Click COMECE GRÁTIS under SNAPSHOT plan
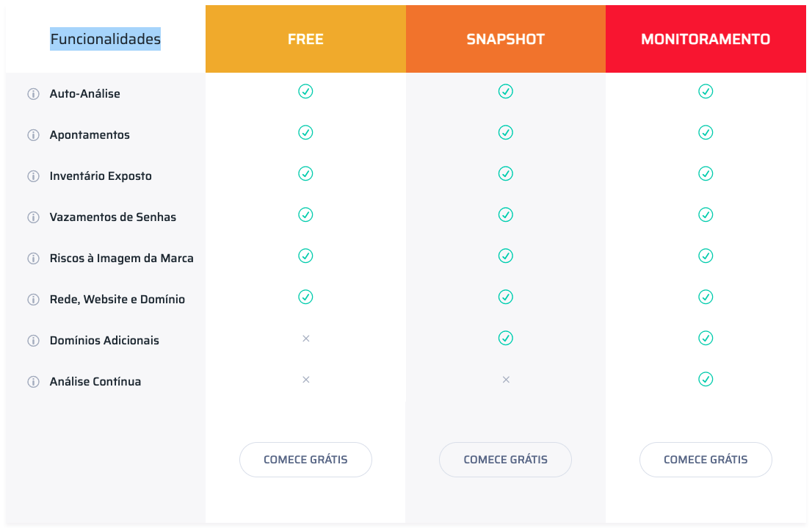Image resolution: width=812 pixels, height=528 pixels. pyautogui.click(x=505, y=460)
